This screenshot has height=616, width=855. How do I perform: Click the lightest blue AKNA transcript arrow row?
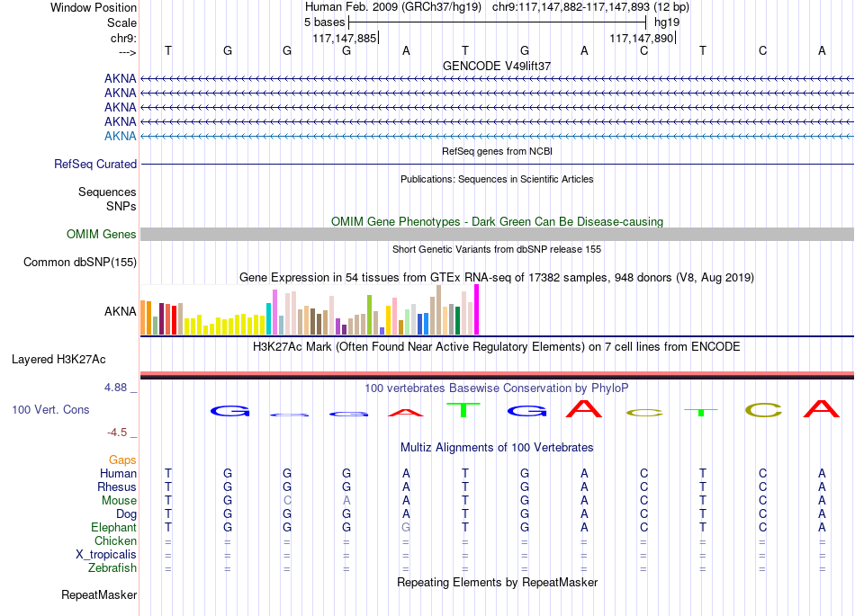tap(497, 136)
